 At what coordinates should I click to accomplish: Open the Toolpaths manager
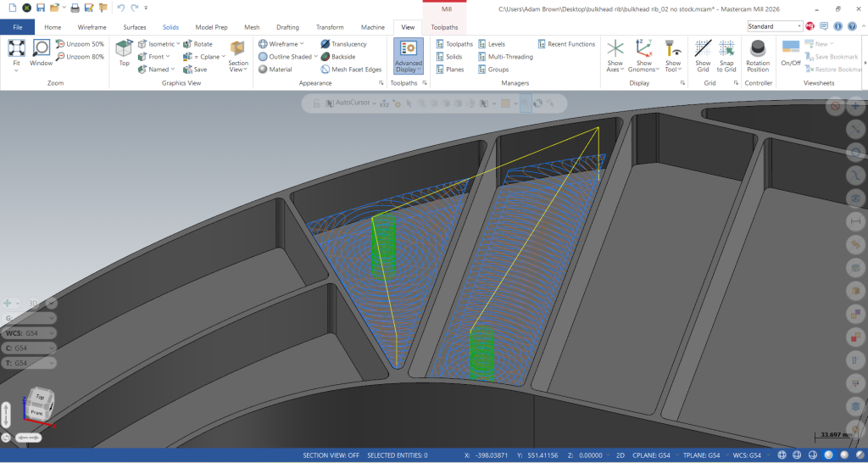pos(454,44)
